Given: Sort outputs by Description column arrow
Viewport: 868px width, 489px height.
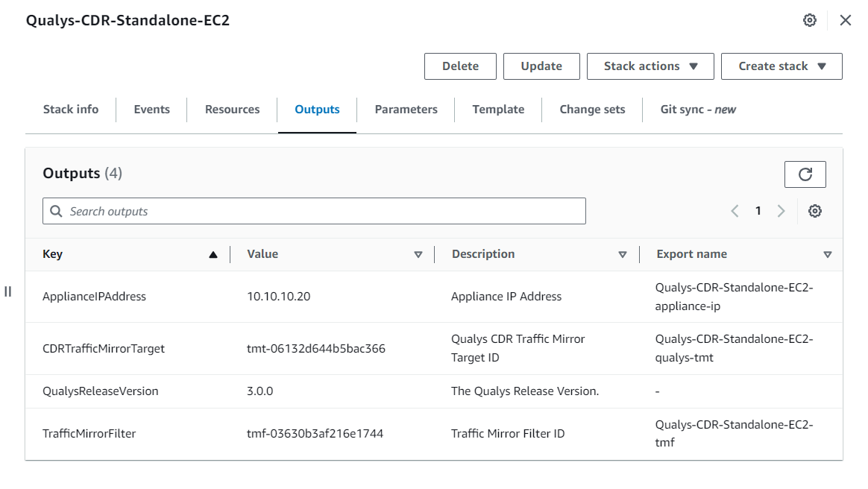Looking at the screenshot, I should 622,254.
